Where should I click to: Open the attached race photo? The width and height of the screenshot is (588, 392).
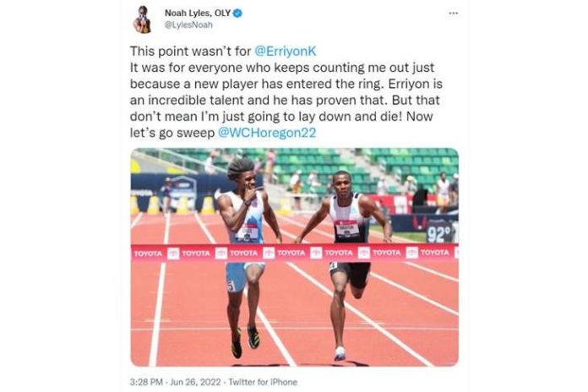(x=294, y=258)
